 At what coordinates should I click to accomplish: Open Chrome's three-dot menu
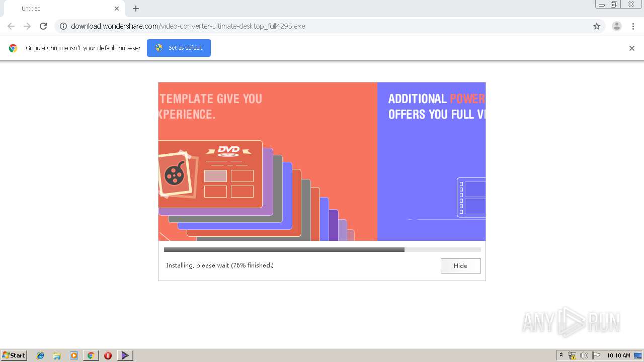[x=633, y=26]
